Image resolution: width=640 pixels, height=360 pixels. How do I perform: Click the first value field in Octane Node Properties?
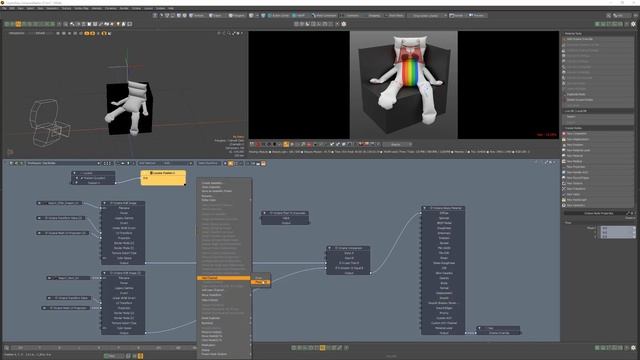[x=617, y=228]
